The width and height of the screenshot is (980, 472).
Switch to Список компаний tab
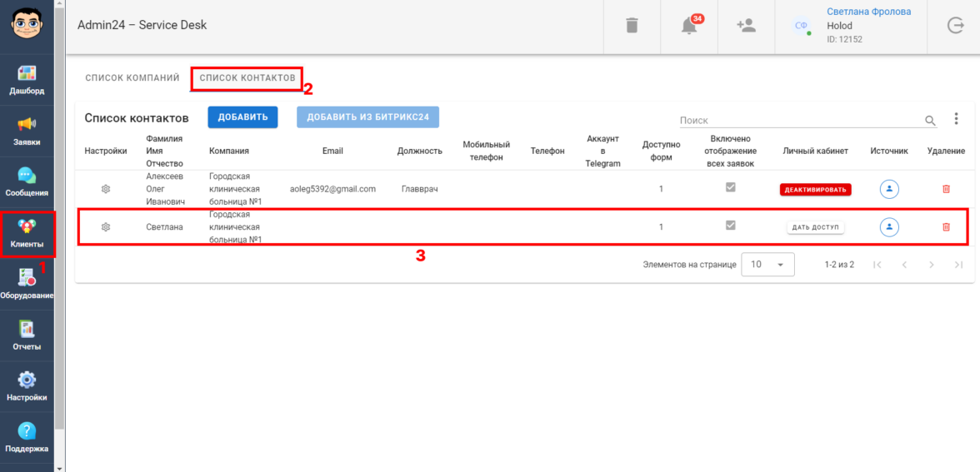pyautogui.click(x=132, y=78)
